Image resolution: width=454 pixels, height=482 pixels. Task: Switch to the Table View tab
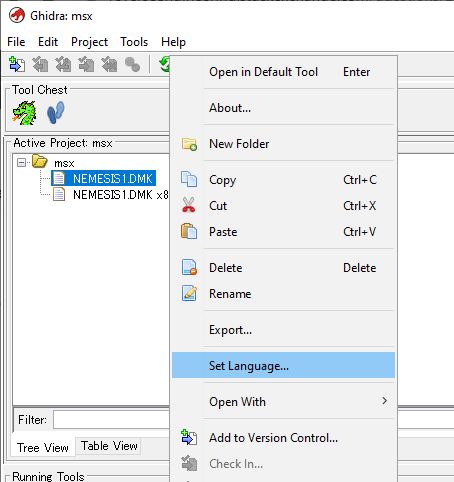(x=109, y=446)
